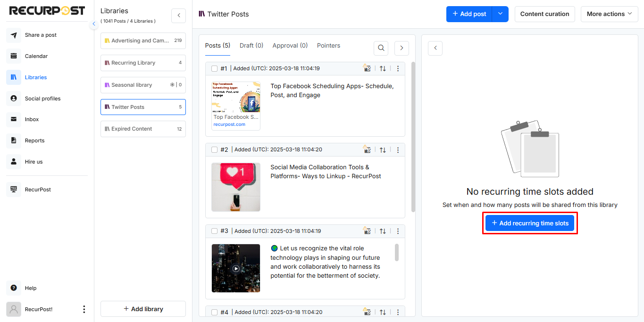Click post title 'Top Facebook Scheduling Apps'
Screen dimensions: 644x322
pos(332,91)
